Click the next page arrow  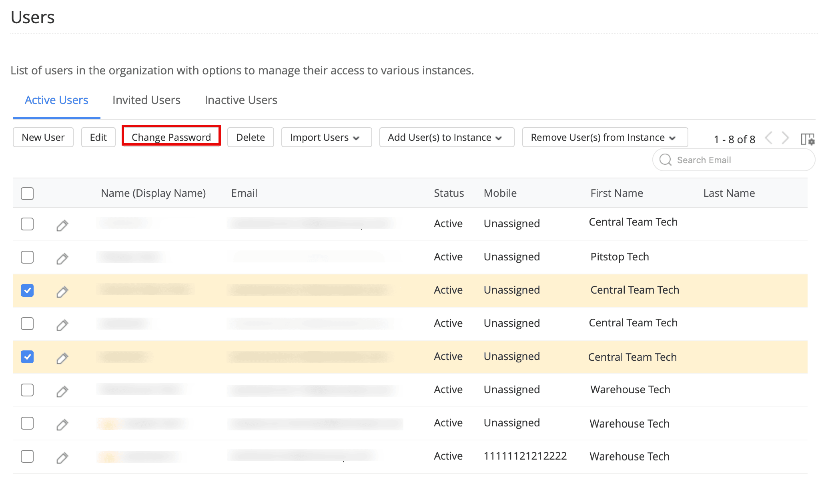(785, 138)
